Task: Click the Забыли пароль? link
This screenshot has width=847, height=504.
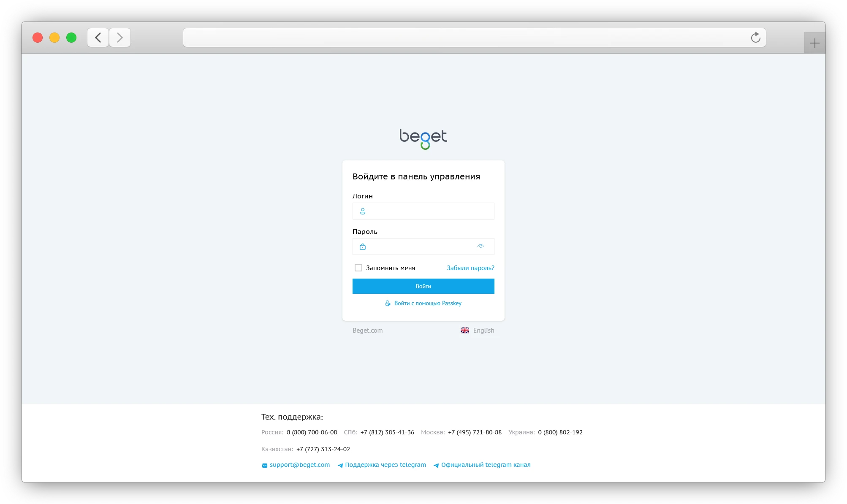Action: 470,268
